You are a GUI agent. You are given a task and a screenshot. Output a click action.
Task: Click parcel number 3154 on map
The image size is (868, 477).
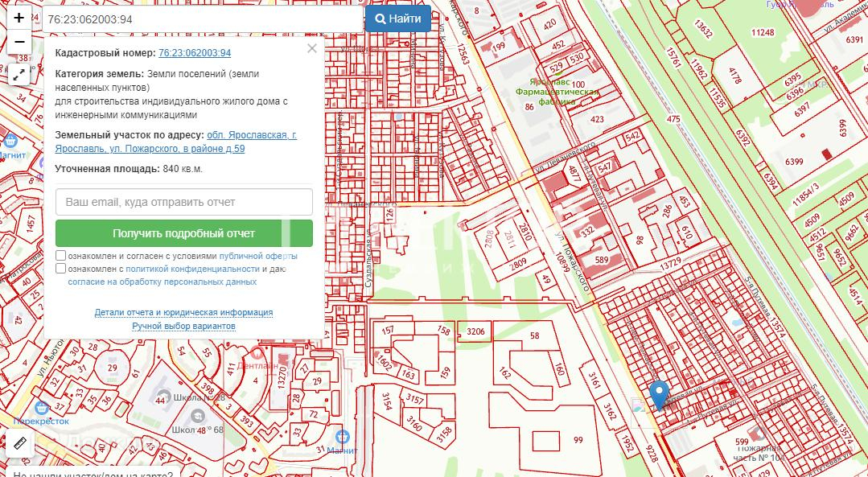(x=386, y=401)
